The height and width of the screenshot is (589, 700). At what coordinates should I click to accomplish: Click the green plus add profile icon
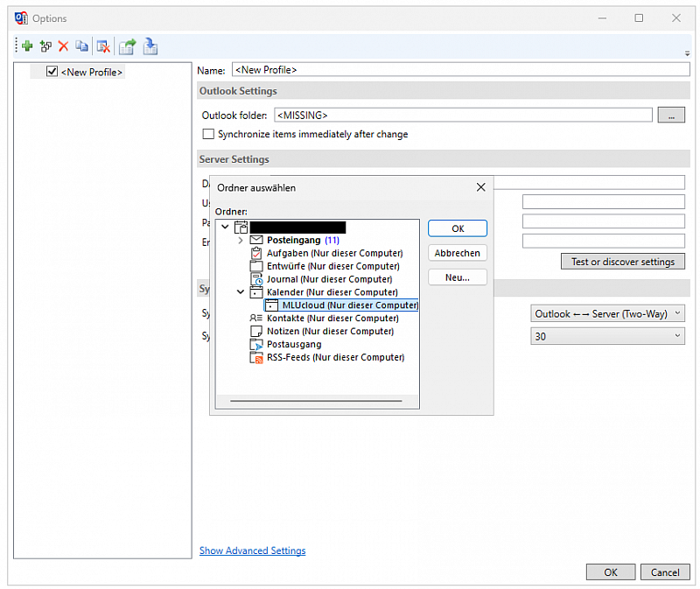pyautogui.click(x=28, y=46)
